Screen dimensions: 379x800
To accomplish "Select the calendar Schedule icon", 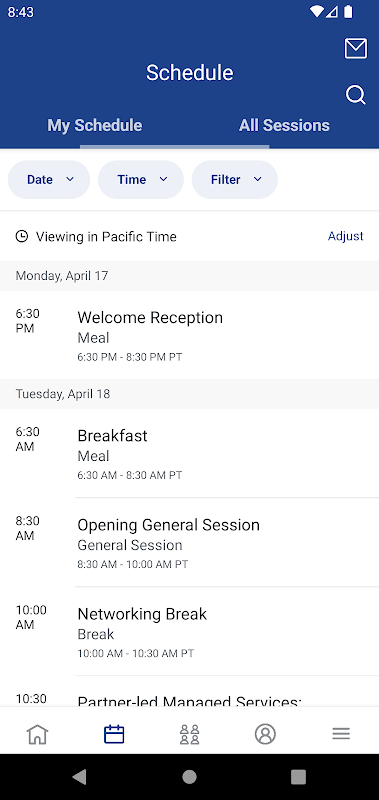I will (114, 734).
